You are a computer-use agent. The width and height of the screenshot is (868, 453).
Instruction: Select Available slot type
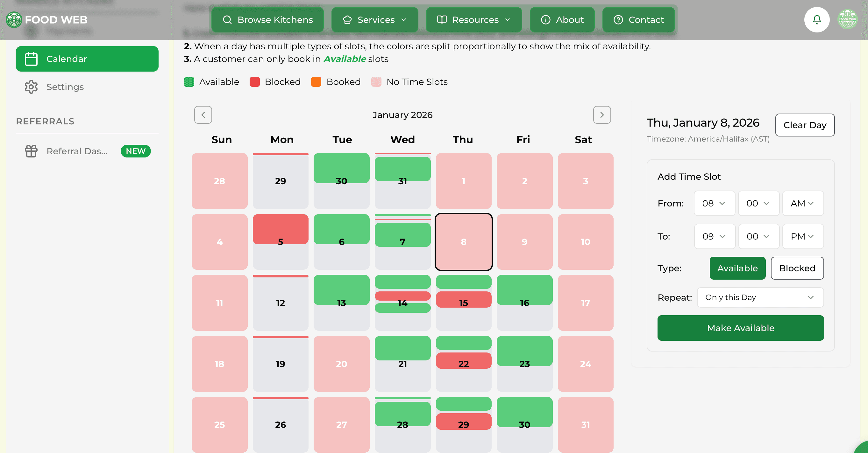point(737,268)
